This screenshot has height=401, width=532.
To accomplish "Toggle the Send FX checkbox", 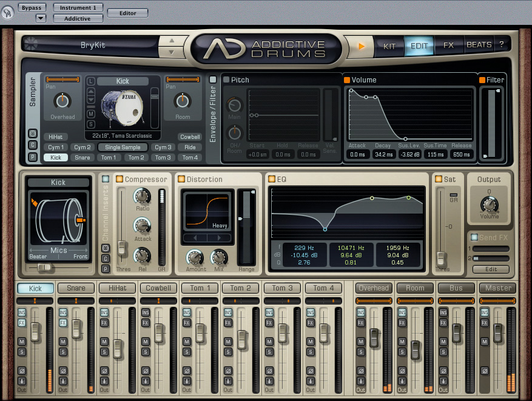I will pyautogui.click(x=474, y=237).
